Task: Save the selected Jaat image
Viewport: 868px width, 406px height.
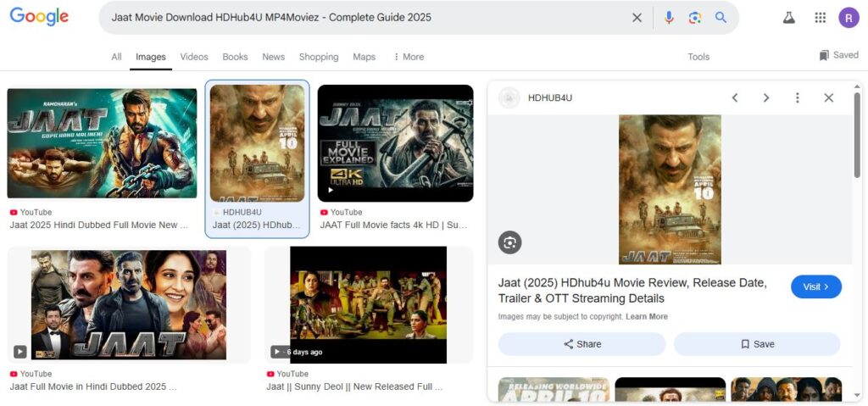Action: [757, 344]
